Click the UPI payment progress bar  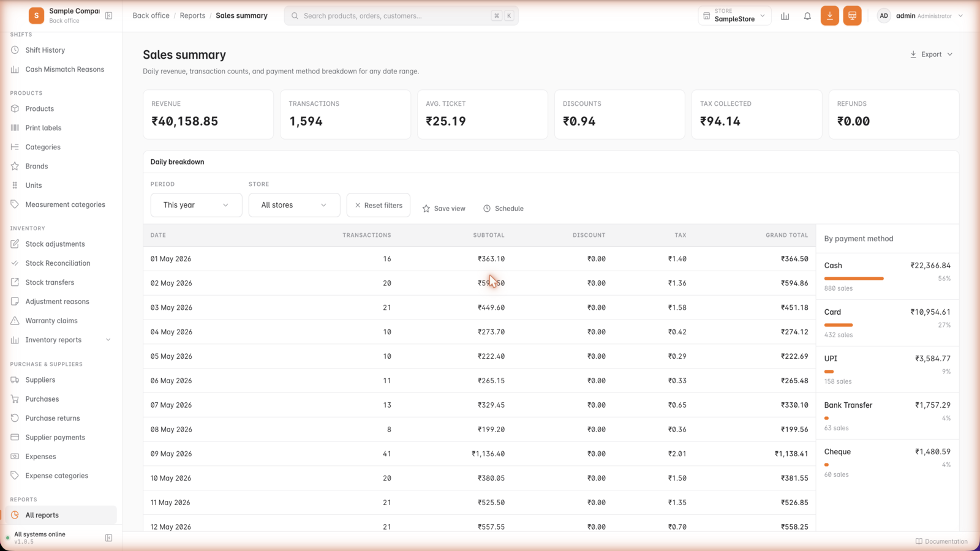829,372
